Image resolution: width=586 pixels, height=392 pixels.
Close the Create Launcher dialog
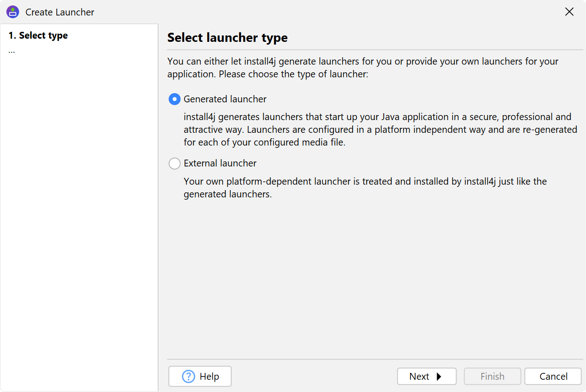[x=569, y=12]
